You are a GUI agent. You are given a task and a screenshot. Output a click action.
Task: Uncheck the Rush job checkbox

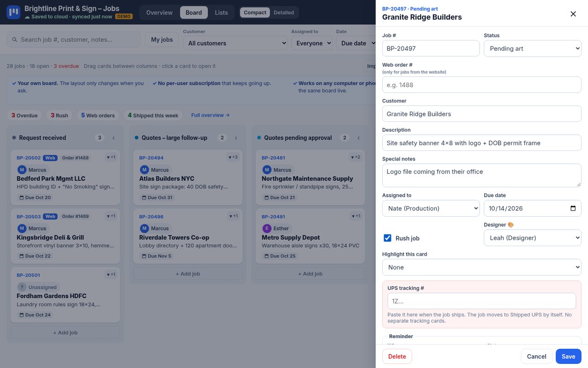click(x=388, y=238)
